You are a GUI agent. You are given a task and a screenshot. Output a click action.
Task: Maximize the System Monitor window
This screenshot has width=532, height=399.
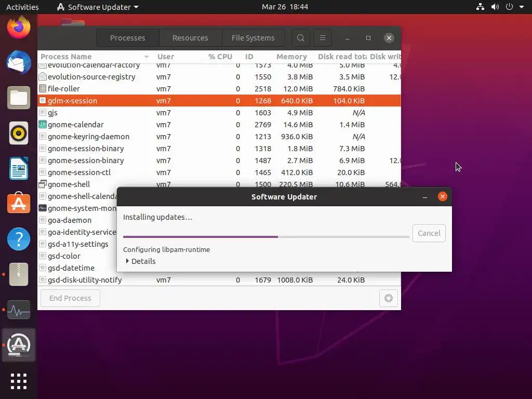click(368, 37)
